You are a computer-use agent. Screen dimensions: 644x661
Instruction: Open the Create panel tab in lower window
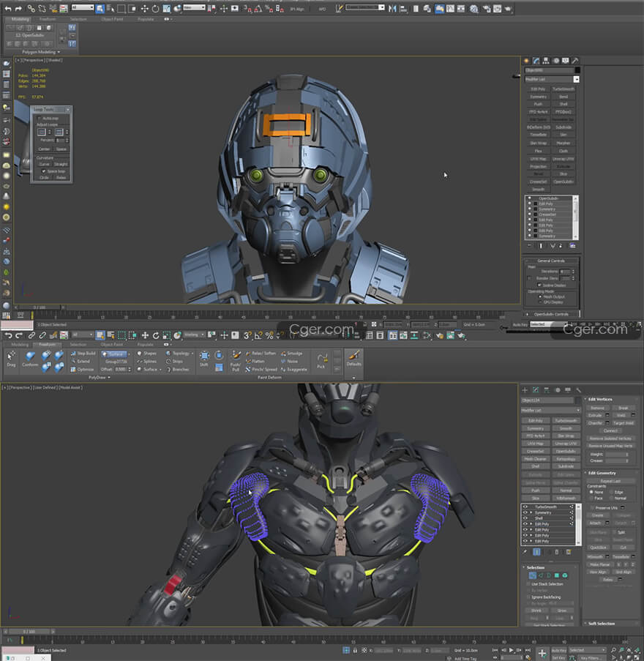(525, 390)
